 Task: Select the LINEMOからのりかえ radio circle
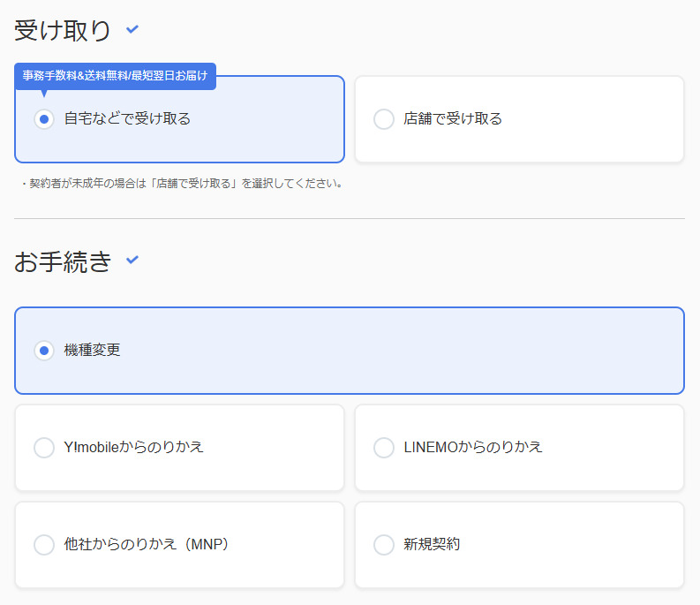pos(384,448)
